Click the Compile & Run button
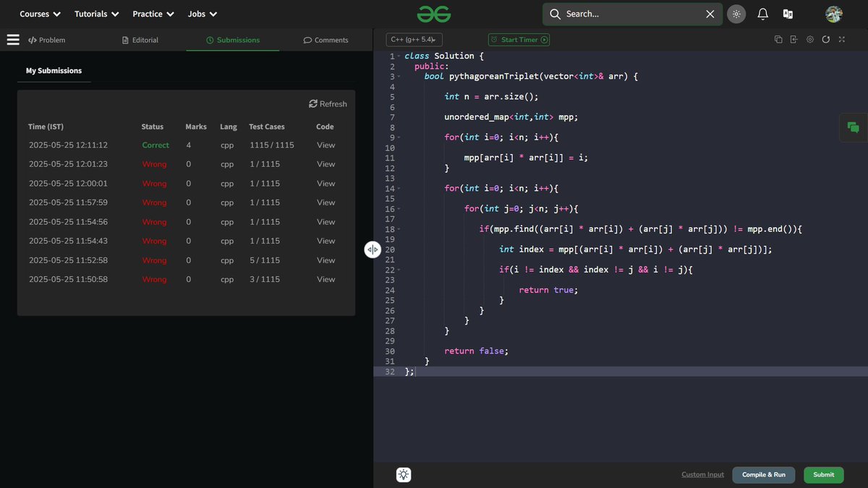 click(764, 475)
